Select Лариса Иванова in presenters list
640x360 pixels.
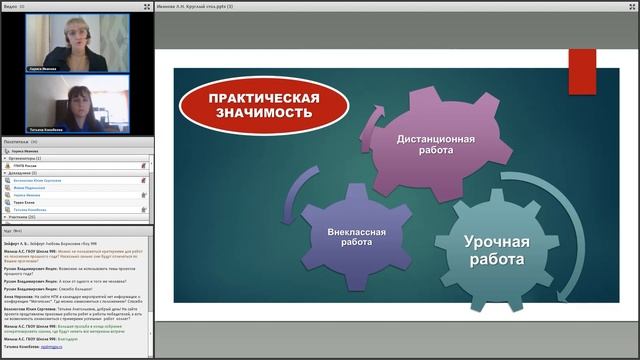tap(27, 195)
